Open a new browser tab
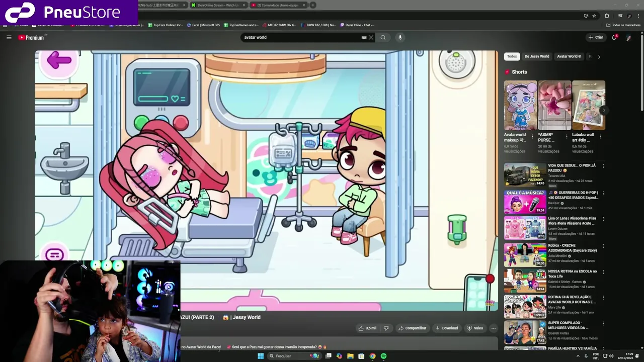This screenshot has height=362, width=644. tap(313, 5)
